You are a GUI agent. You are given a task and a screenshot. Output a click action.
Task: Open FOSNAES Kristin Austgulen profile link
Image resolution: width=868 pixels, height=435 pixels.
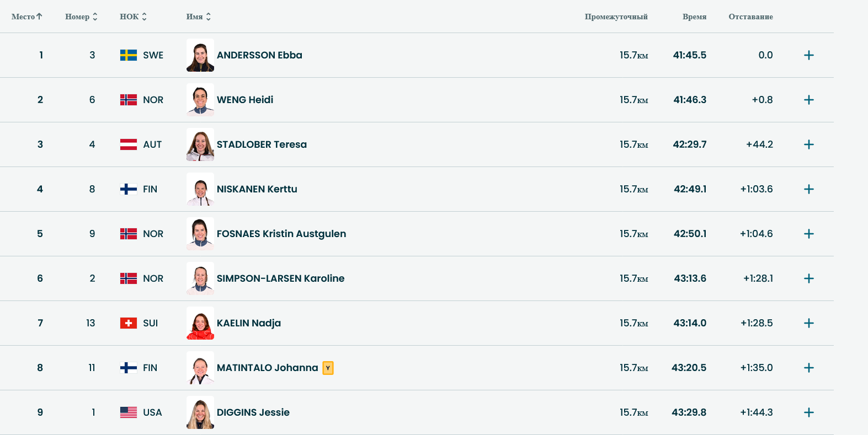click(281, 234)
